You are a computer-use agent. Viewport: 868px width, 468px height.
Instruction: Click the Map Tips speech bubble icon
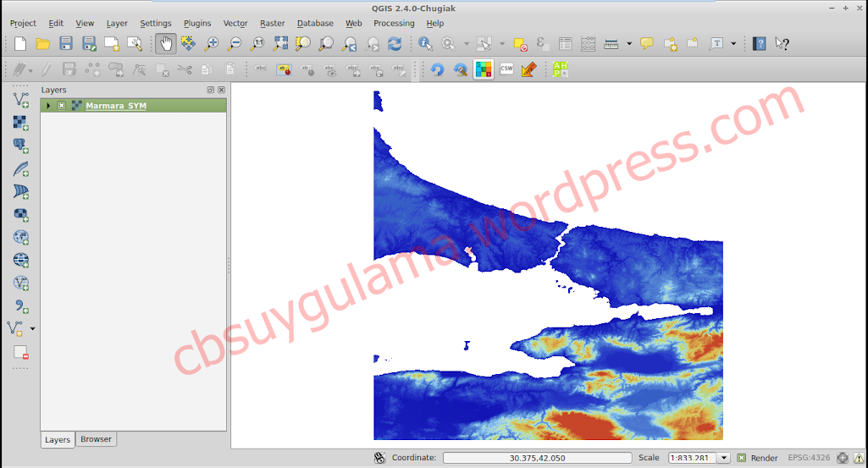pyautogui.click(x=647, y=44)
